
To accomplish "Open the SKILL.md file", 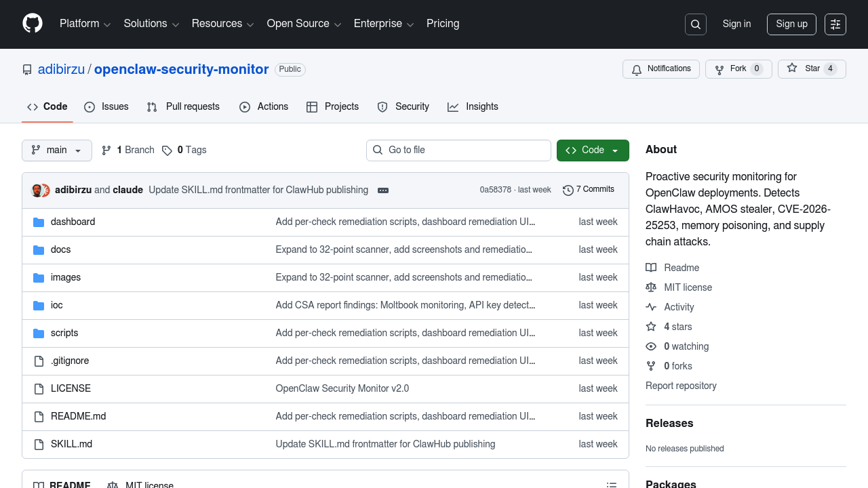I will 71,444.
